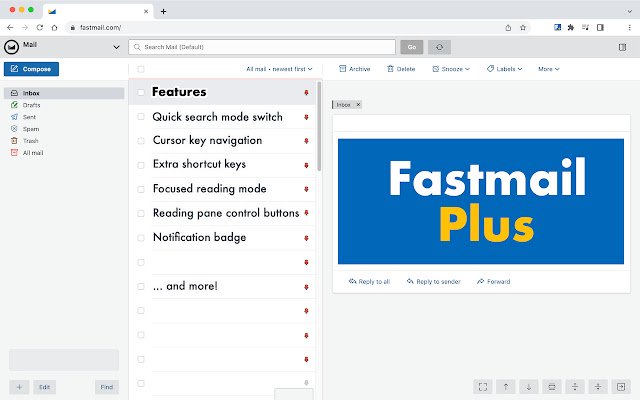Click the pin icon on Features row
This screenshot has height=400, width=640.
click(x=306, y=93)
